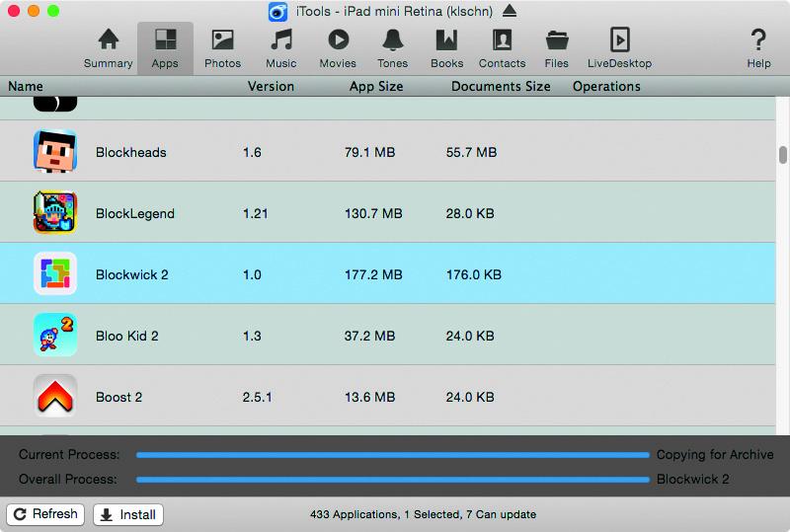
Task: Select the Boost 2 name text
Action: tap(118, 397)
